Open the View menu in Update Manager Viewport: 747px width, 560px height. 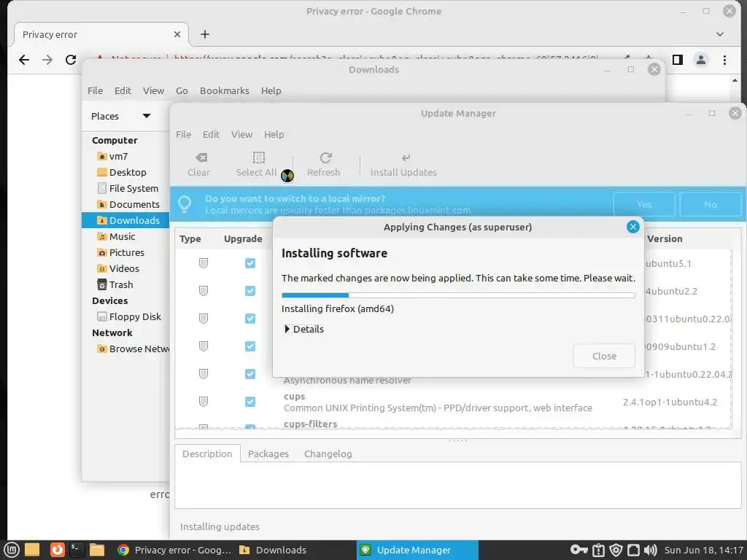(x=242, y=134)
